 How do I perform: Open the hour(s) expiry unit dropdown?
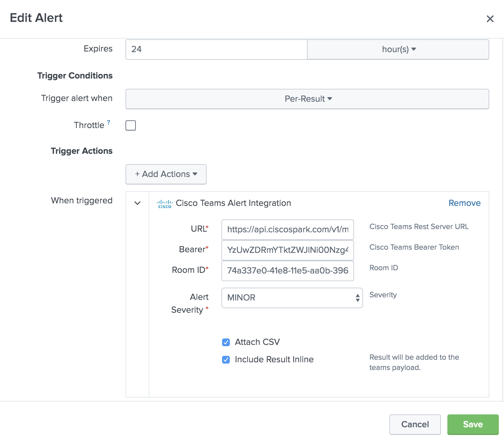[x=398, y=49]
